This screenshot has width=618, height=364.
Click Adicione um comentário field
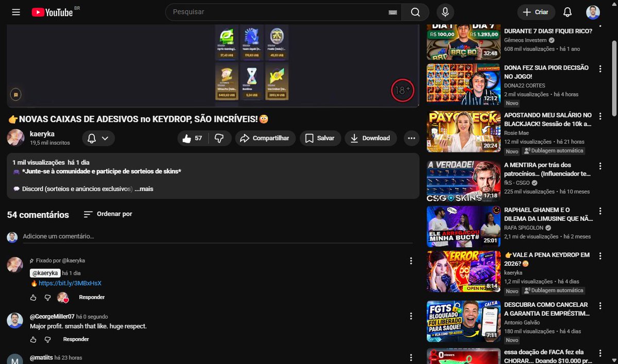point(217,236)
